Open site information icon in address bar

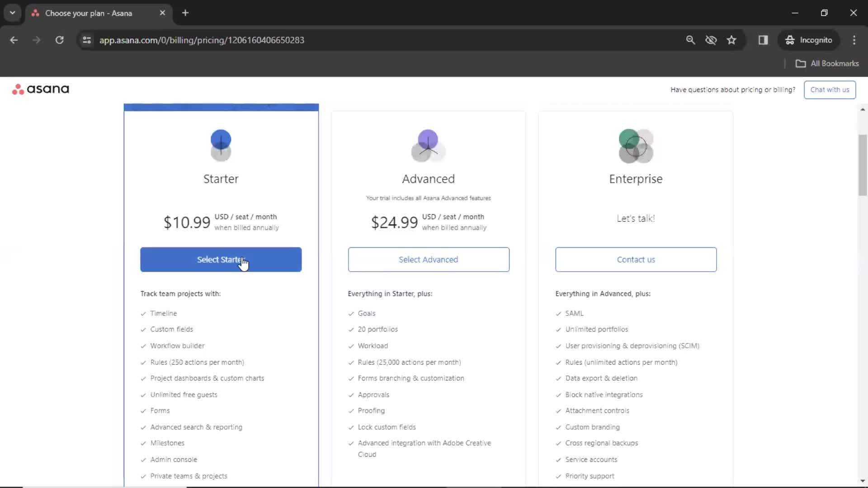pyautogui.click(x=87, y=40)
